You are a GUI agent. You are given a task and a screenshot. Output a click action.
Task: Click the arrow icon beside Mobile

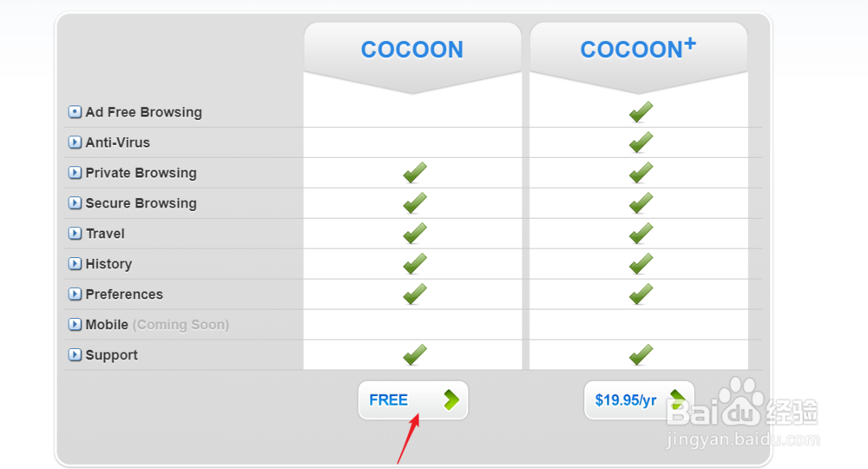(x=75, y=325)
